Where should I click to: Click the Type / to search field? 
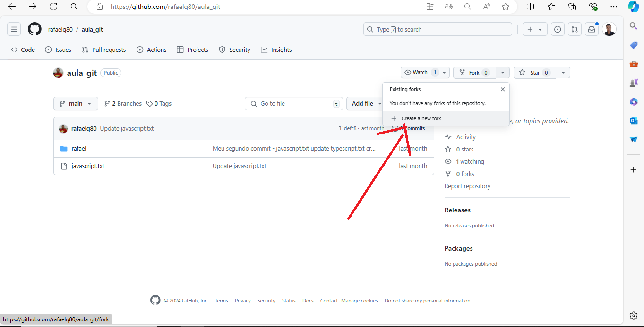(438, 29)
